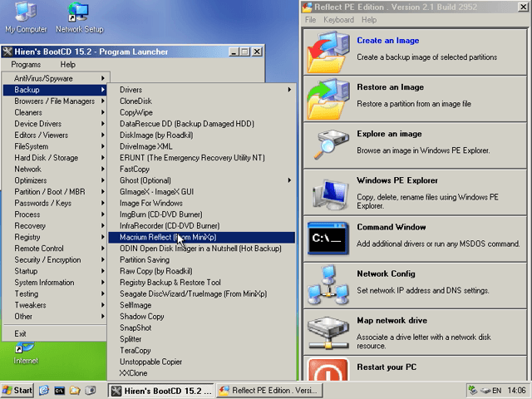
Task: Click the drive tray icon next to EN
Action: [x=485, y=391]
